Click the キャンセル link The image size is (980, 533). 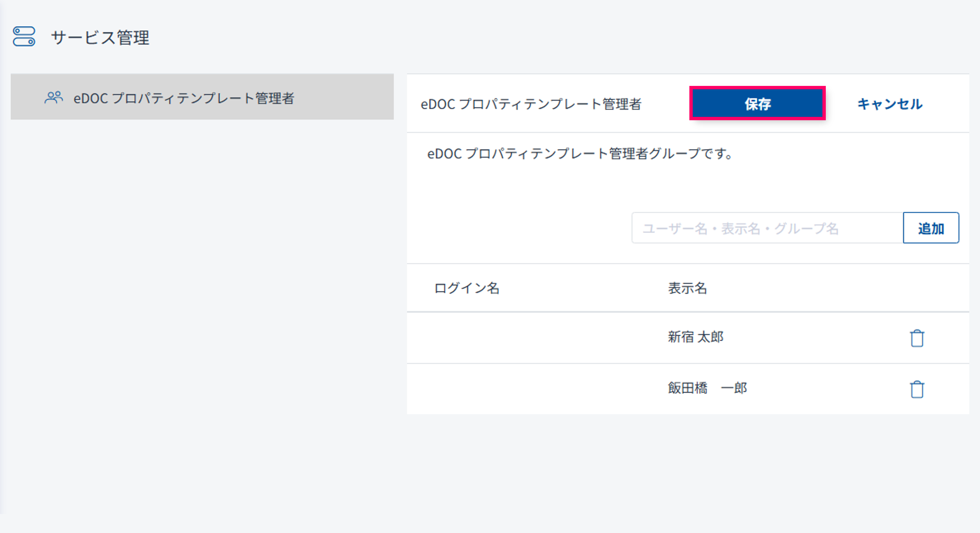coord(889,104)
